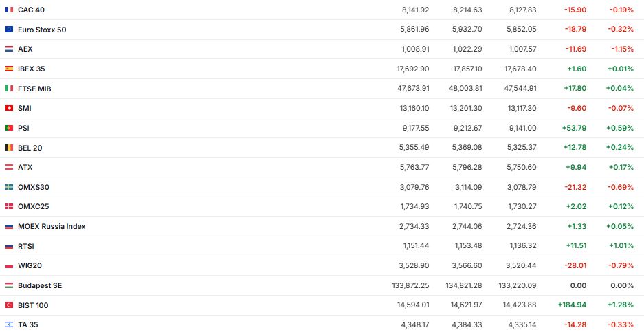Click the AEX -1.15% change value
The height and width of the screenshot is (332, 644).
(621, 49)
